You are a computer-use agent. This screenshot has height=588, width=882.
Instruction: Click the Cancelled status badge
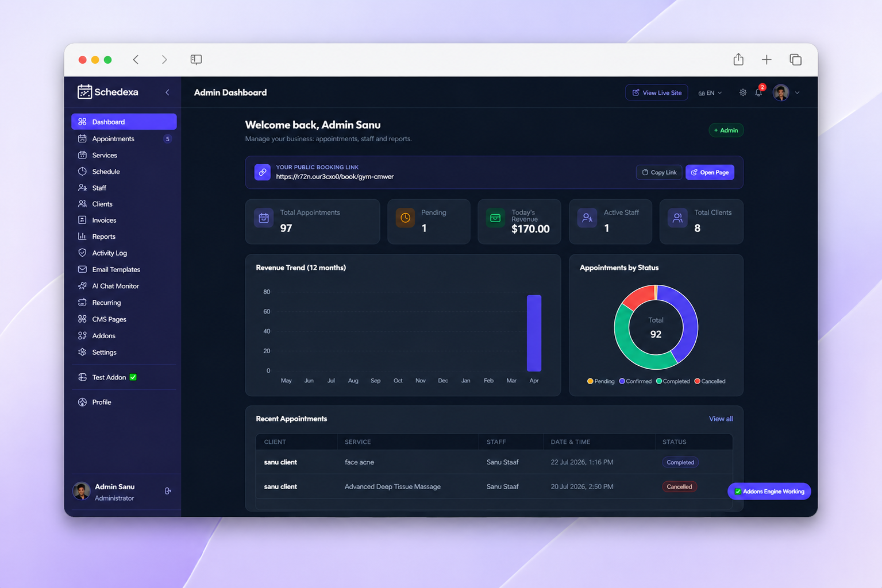click(679, 486)
